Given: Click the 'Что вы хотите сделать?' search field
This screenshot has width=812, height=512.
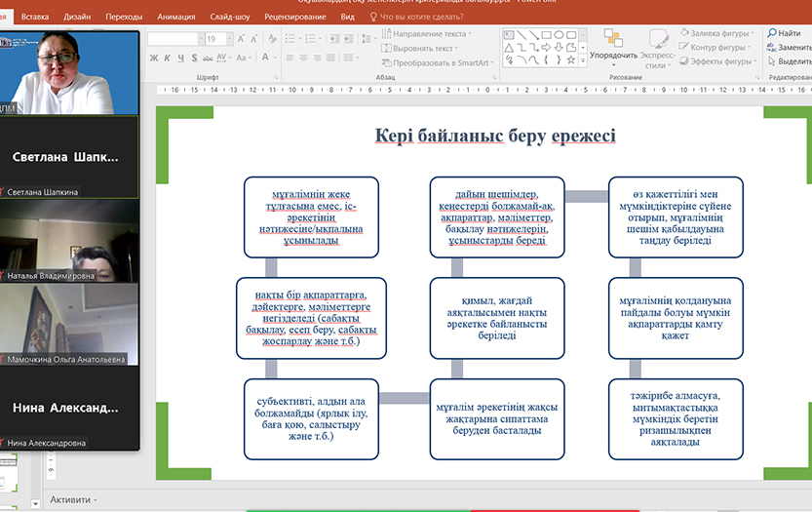Looking at the screenshot, I should tap(424, 17).
